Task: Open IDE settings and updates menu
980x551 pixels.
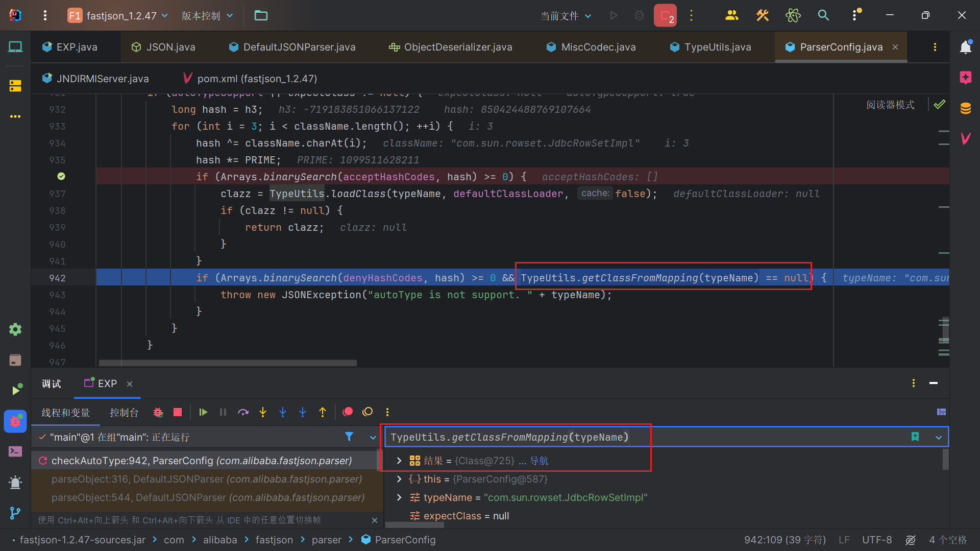Action: pos(855,15)
